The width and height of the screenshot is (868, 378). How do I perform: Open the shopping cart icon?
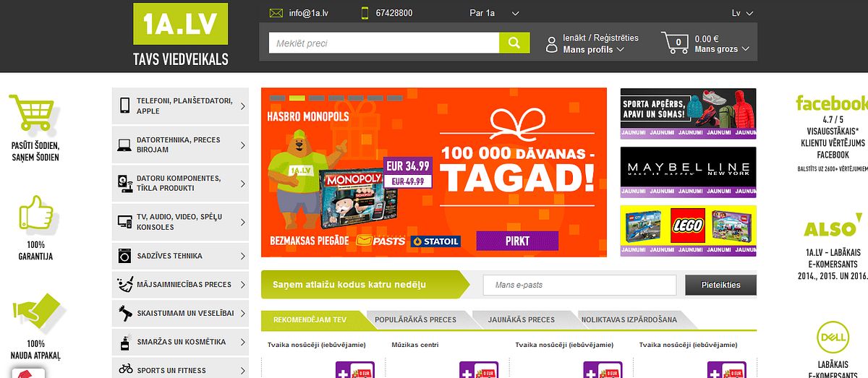tap(675, 43)
